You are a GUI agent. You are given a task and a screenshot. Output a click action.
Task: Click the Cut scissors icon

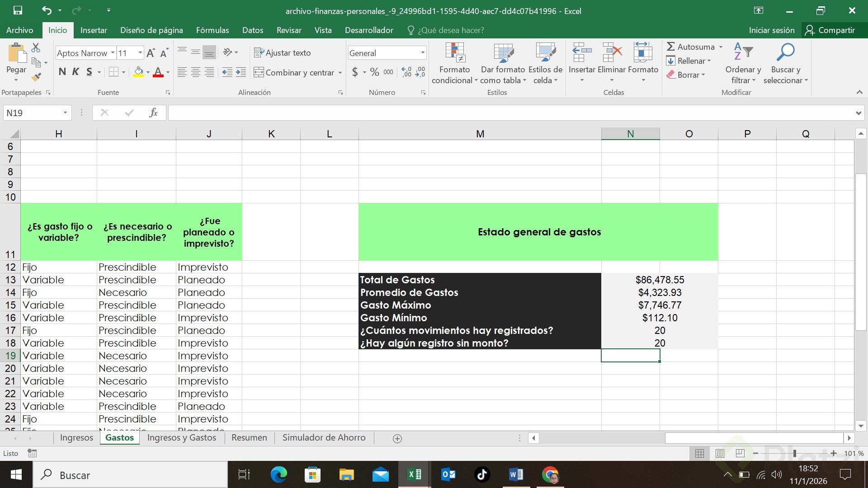point(36,47)
